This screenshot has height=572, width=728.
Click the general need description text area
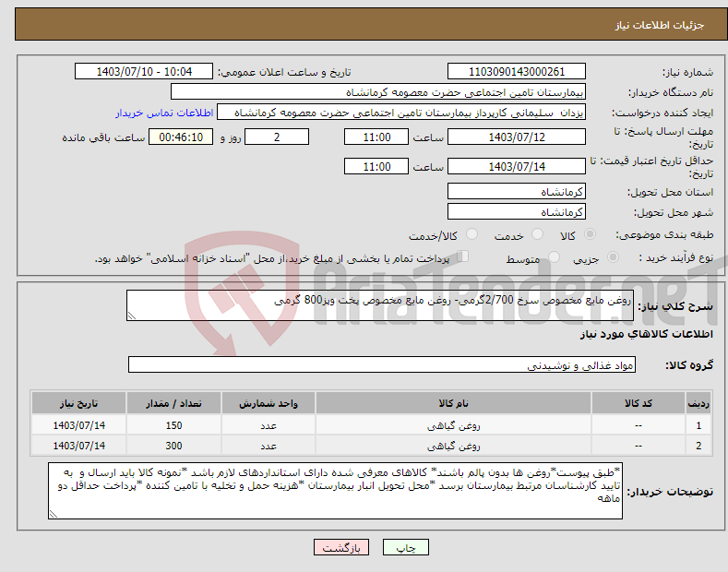pos(380,305)
